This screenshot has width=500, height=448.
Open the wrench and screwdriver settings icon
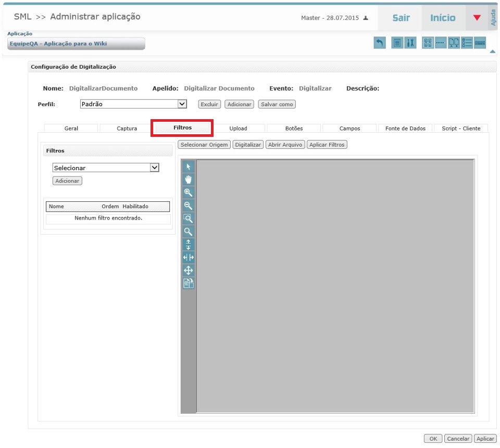[410, 43]
